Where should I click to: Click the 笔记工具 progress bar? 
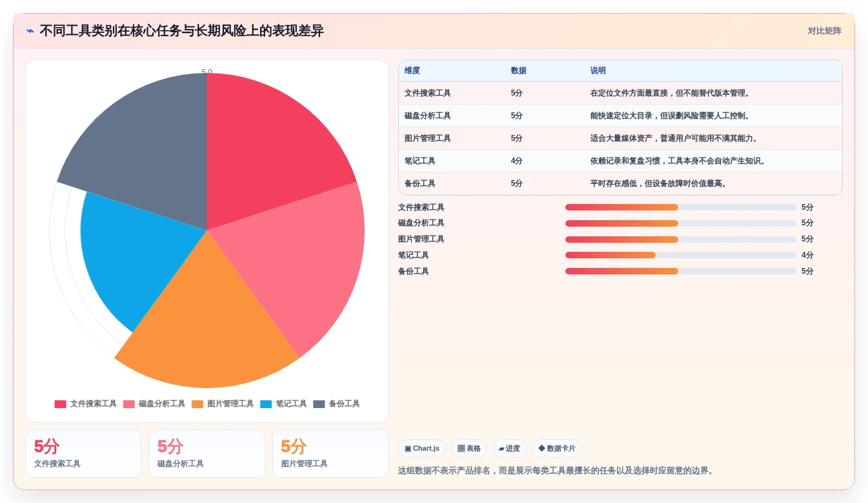[681, 255]
